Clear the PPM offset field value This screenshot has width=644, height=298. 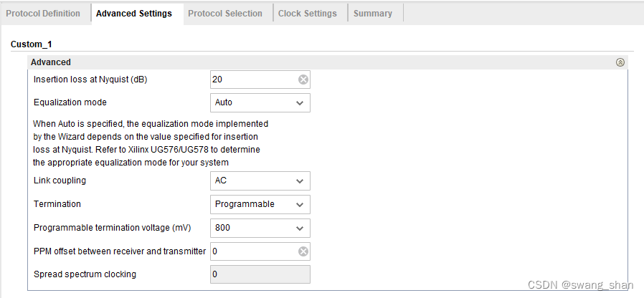(x=303, y=251)
